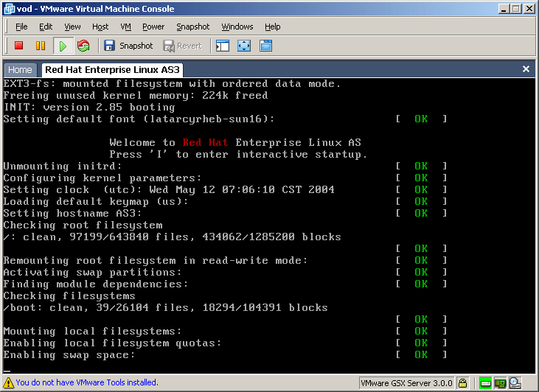Close the current tab with the X

point(526,69)
